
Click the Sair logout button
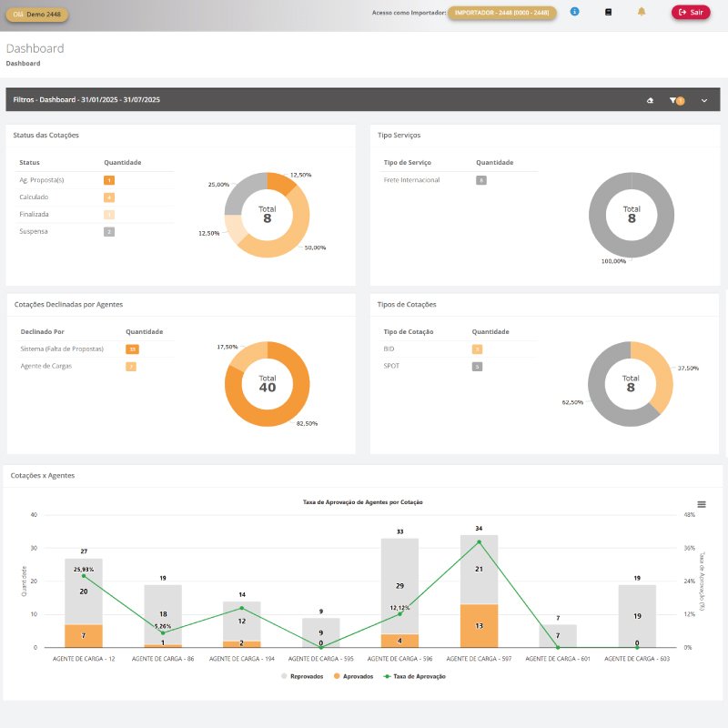coord(691,13)
